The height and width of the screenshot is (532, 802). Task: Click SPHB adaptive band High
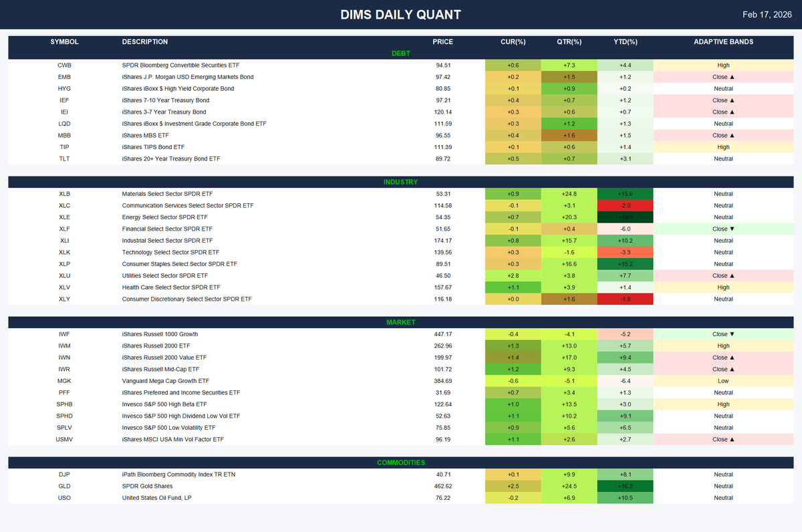tap(723, 404)
